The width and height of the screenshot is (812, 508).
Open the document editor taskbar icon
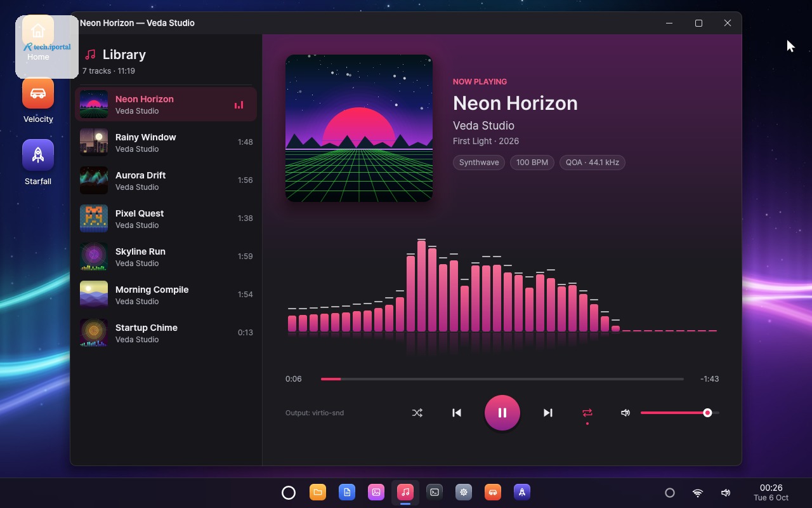pos(347,492)
